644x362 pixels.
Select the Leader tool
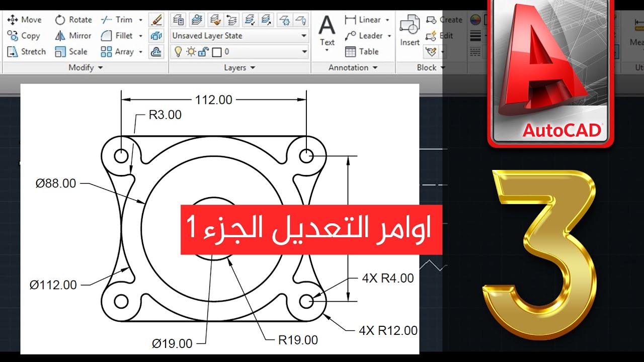tap(363, 36)
